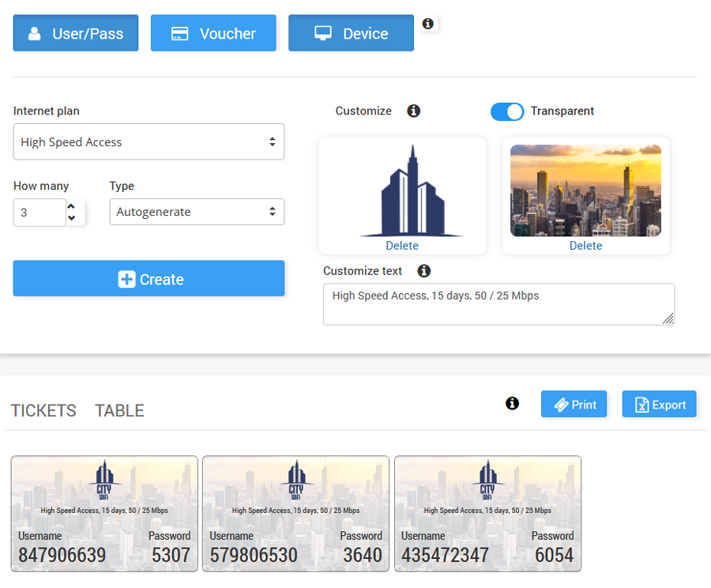Switch to the TICKETS tab
This screenshot has height=588, width=711.
[43, 411]
